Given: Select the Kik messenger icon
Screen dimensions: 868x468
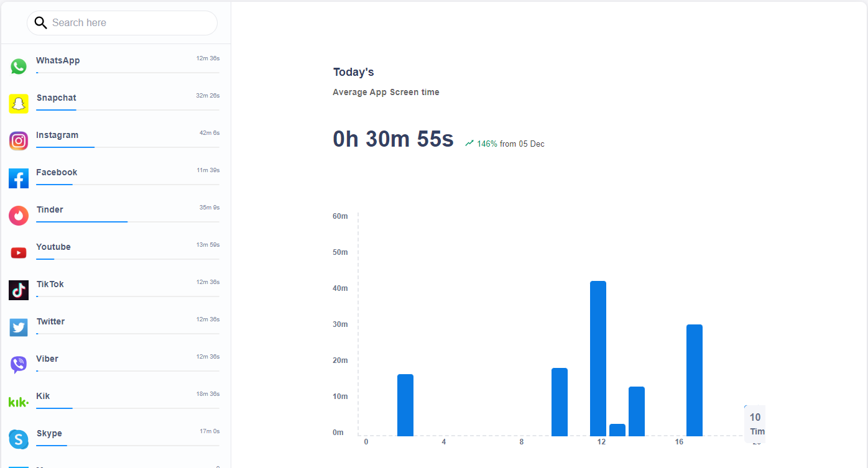Looking at the screenshot, I should coord(18,401).
